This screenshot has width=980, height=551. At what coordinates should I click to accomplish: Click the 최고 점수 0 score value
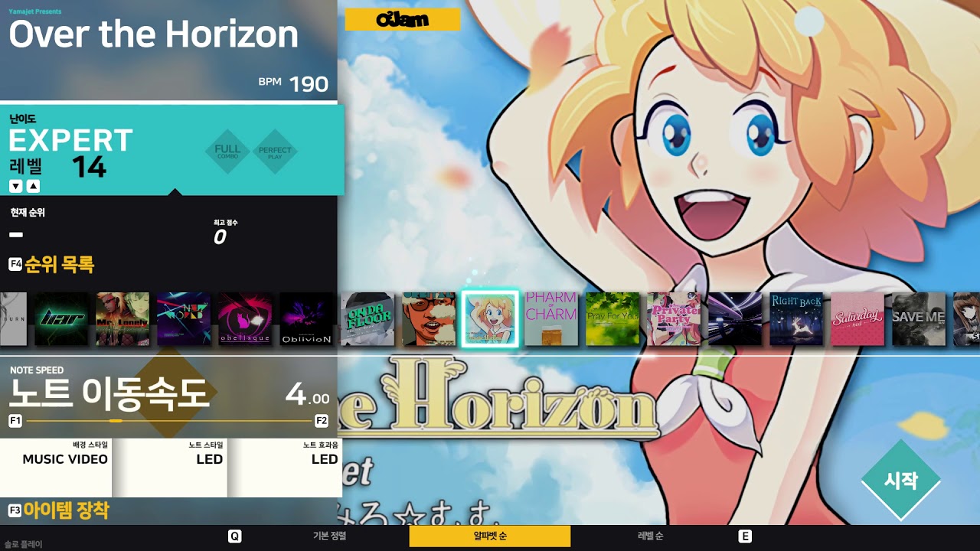click(x=220, y=237)
